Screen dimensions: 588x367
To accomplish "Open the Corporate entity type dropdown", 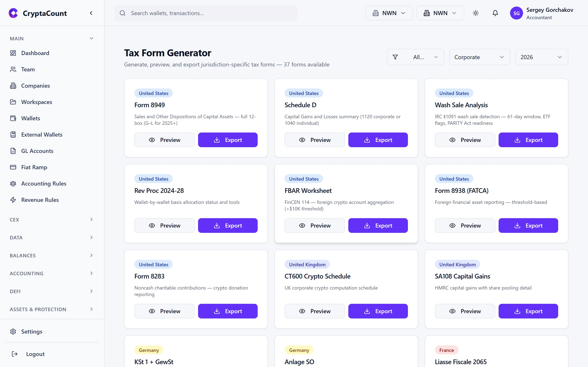I will [479, 57].
